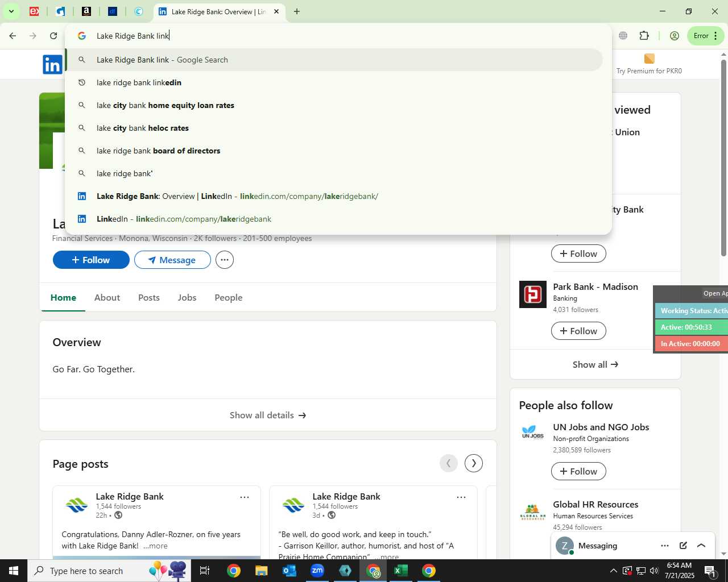
Task: Click the LinkedIn logo home icon
Action: (x=52, y=65)
